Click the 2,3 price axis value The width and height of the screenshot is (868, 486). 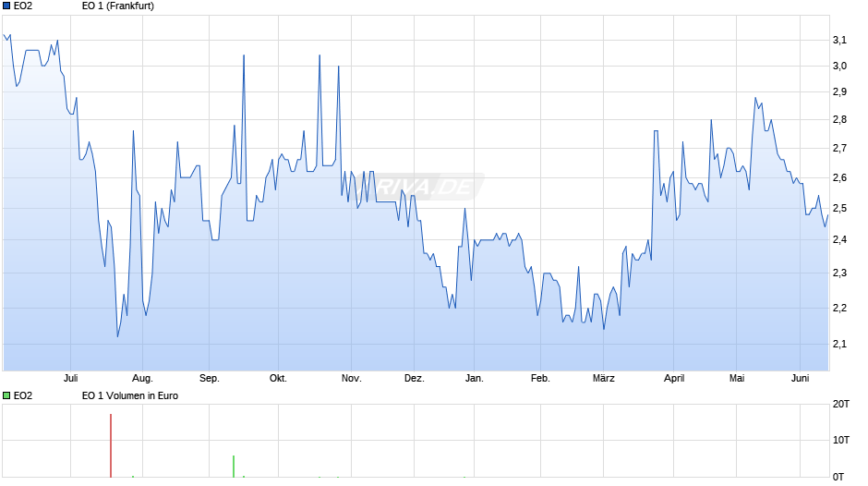[x=839, y=273]
